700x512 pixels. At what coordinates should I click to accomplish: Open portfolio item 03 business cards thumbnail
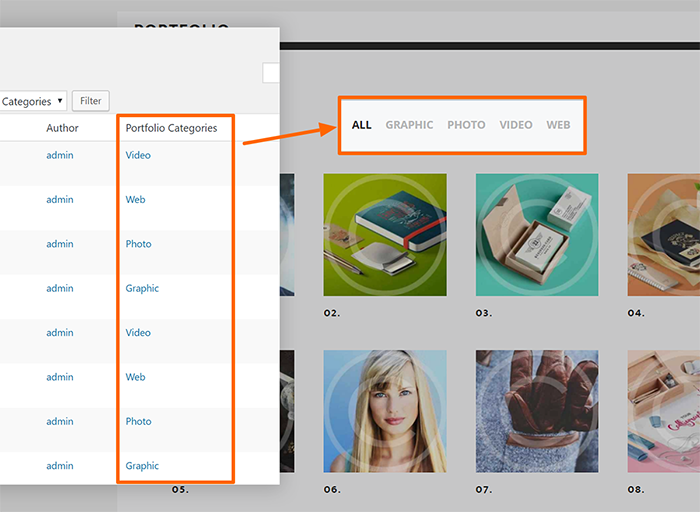(536, 235)
